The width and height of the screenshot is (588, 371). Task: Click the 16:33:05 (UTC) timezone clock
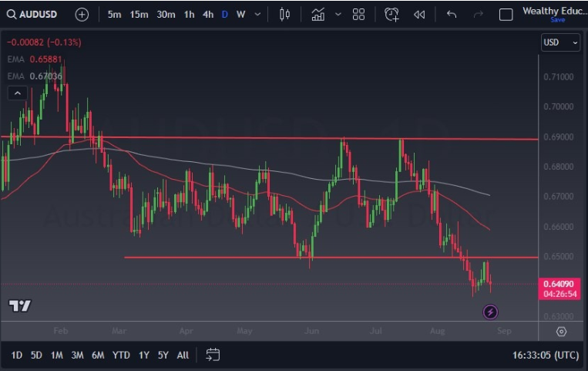coord(545,355)
